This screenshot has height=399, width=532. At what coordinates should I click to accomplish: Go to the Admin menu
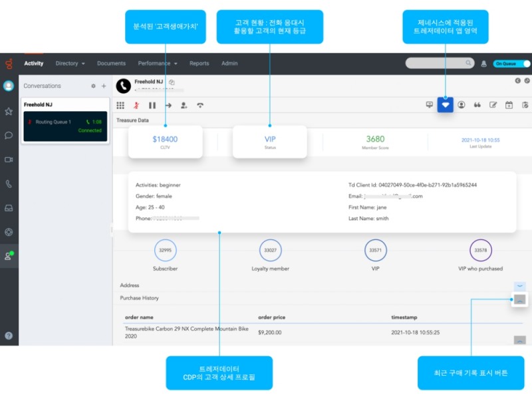tap(229, 64)
